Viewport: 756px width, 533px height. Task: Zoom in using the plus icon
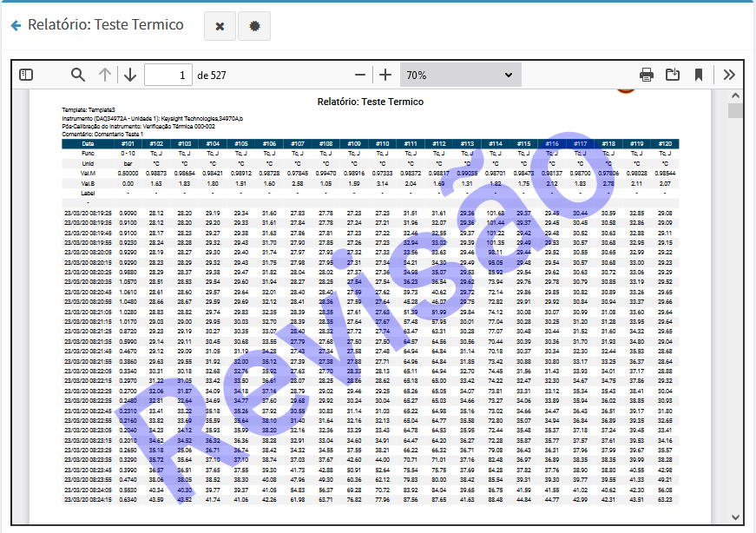[x=385, y=75]
